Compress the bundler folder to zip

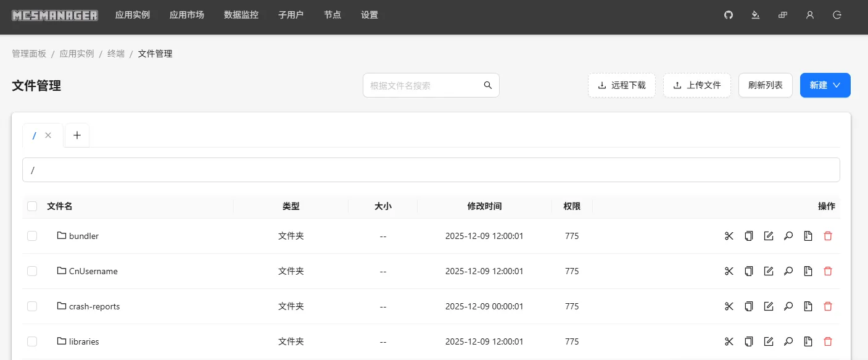pos(808,236)
